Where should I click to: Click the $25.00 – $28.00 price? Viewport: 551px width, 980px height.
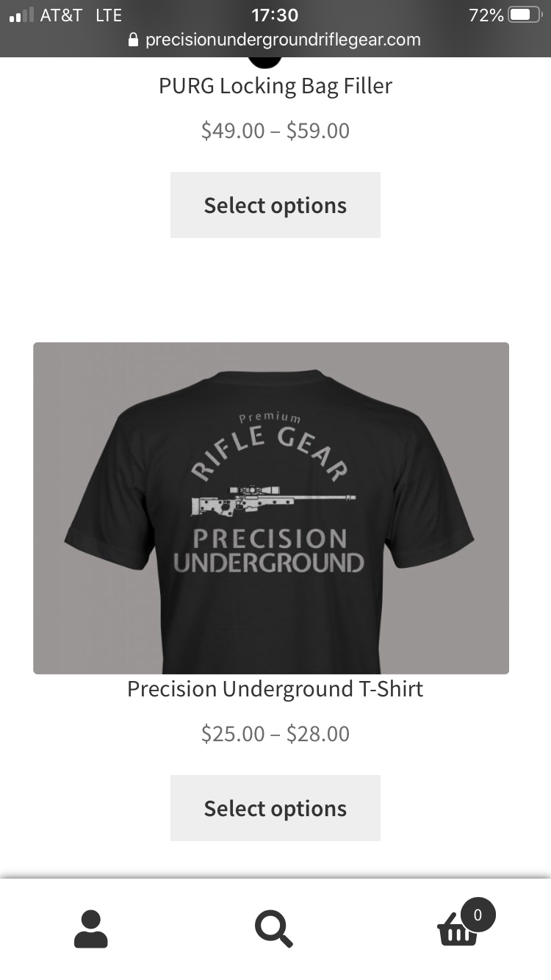tap(275, 734)
